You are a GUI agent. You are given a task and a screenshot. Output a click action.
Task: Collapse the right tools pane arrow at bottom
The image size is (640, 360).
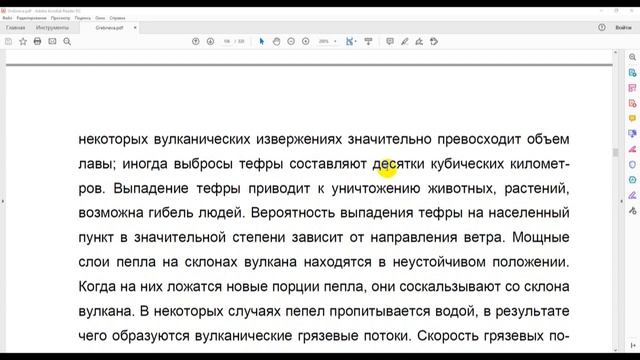pos(633,346)
